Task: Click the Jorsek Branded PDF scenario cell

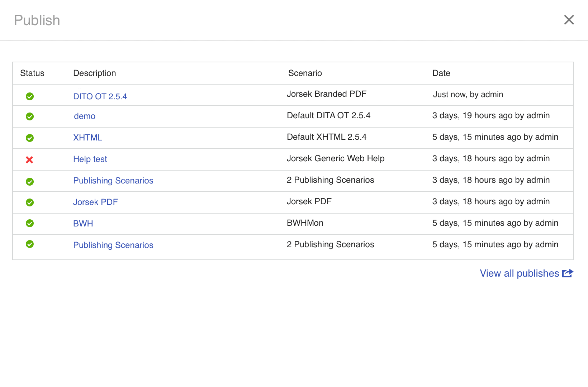Action: point(327,94)
